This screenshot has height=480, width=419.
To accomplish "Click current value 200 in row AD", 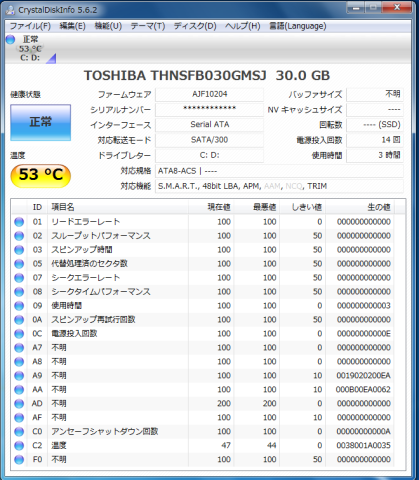I will tap(224, 404).
